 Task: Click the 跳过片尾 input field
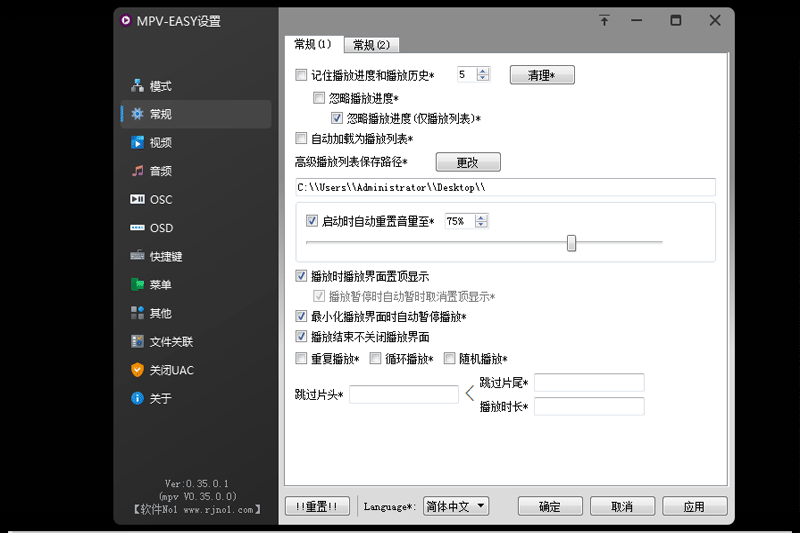point(589,383)
